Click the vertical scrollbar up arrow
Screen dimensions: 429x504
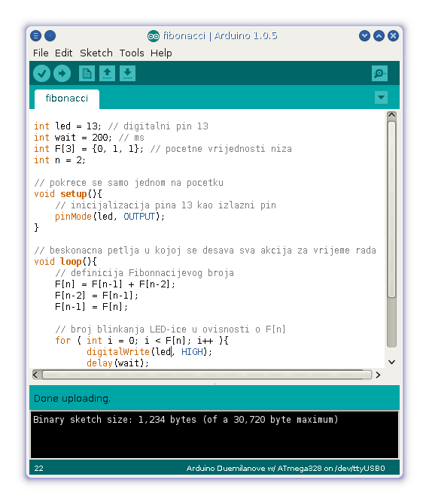coord(391,115)
